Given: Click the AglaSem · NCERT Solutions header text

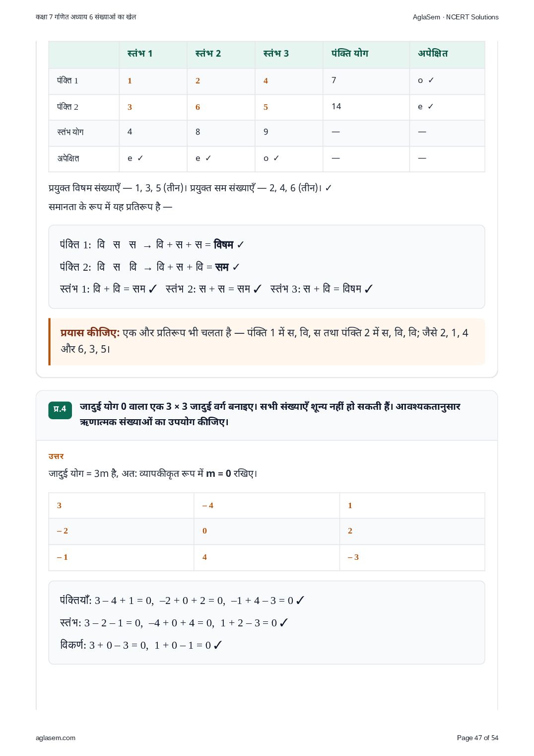Looking at the screenshot, I should pos(456,17).
